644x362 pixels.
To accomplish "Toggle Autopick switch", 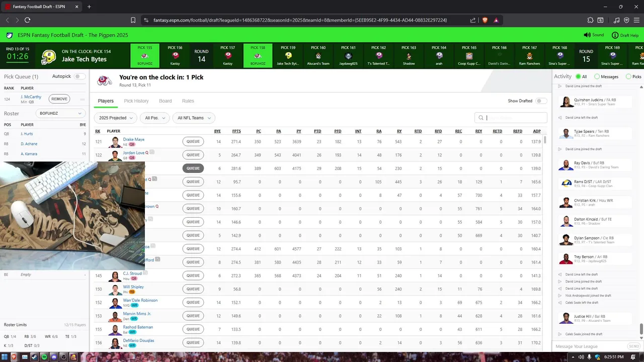I will (79, 76).
